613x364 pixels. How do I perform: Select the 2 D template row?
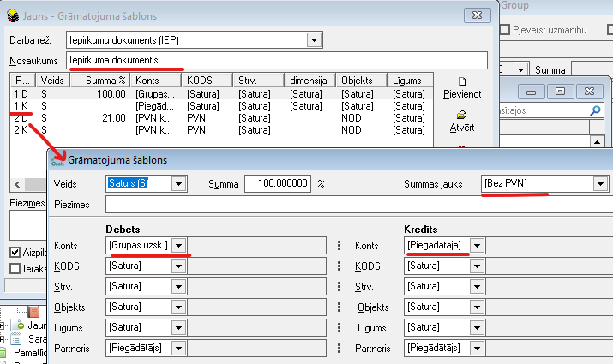pyautogui.click(x=221, y=118)
